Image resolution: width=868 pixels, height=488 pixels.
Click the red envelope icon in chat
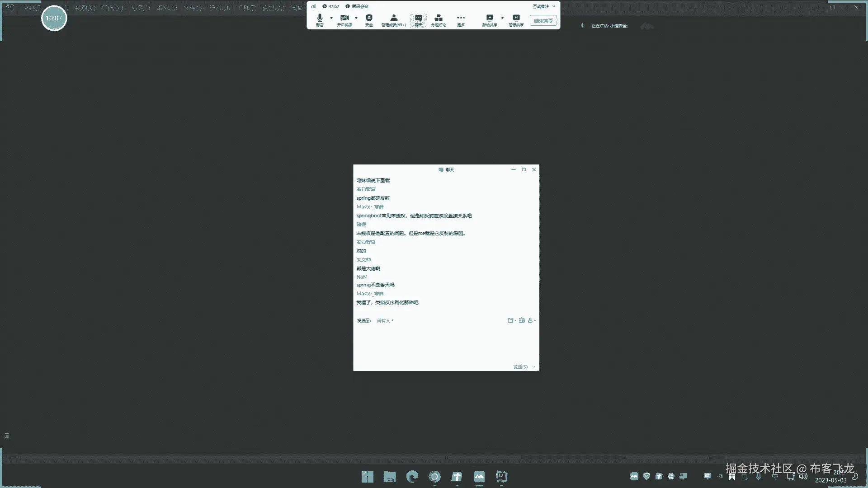pos(522,320)
